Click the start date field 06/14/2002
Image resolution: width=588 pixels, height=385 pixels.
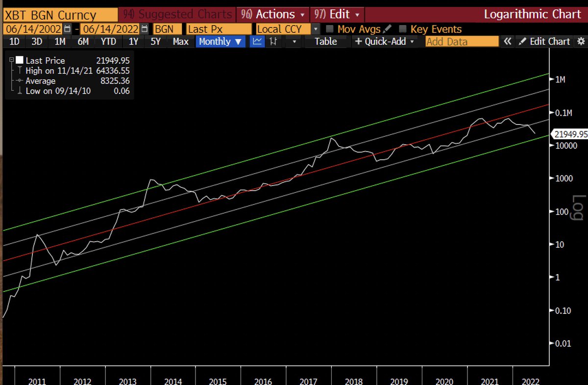tap(33, 29)
